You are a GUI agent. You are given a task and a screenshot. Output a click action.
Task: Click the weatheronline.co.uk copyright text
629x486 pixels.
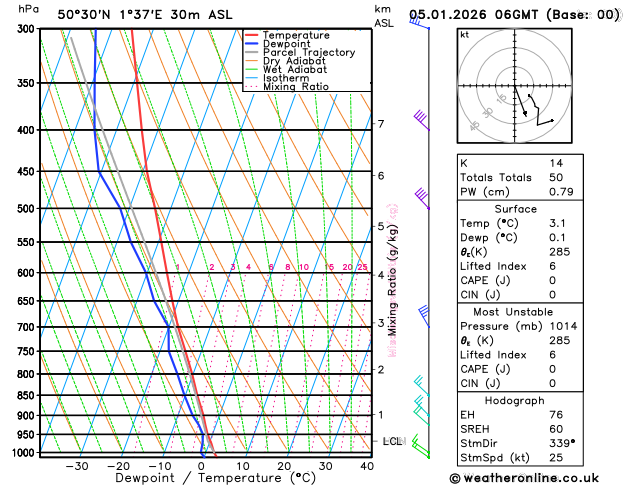[x=524, y=478]
